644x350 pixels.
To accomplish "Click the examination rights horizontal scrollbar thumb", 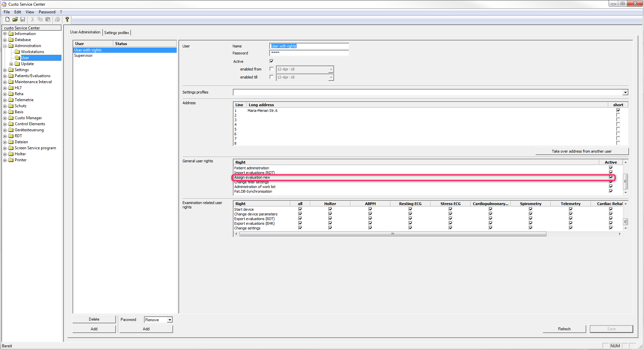I will click(x=393, y=234).
